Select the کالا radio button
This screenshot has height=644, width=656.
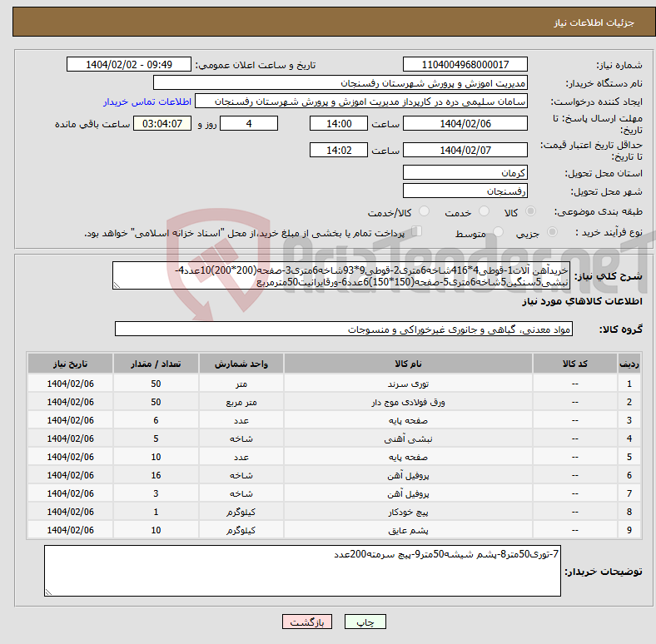530,211
